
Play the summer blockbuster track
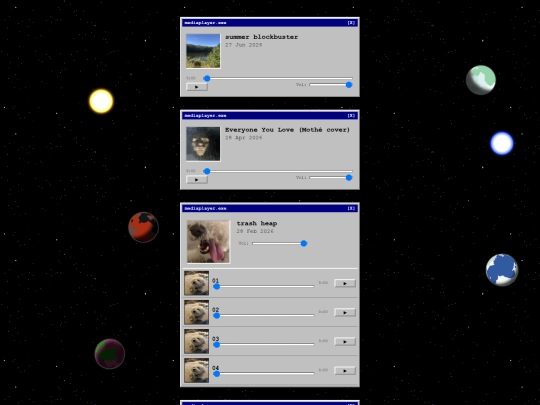coord(197,87)
